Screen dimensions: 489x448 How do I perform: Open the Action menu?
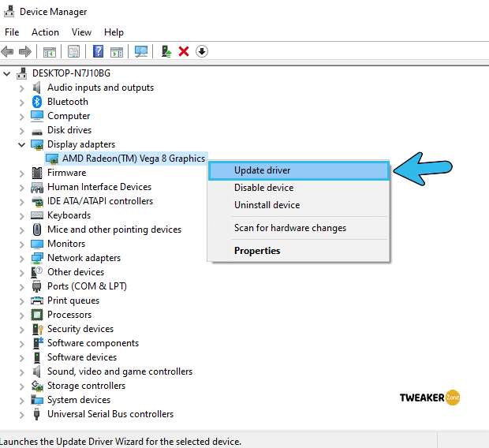point(45,32)
